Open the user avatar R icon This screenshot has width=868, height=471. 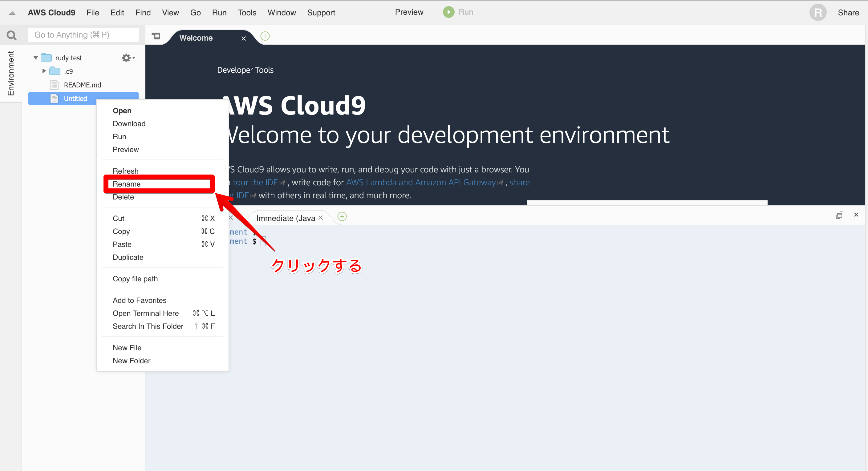pyautogui.click(x=818, y=12)
